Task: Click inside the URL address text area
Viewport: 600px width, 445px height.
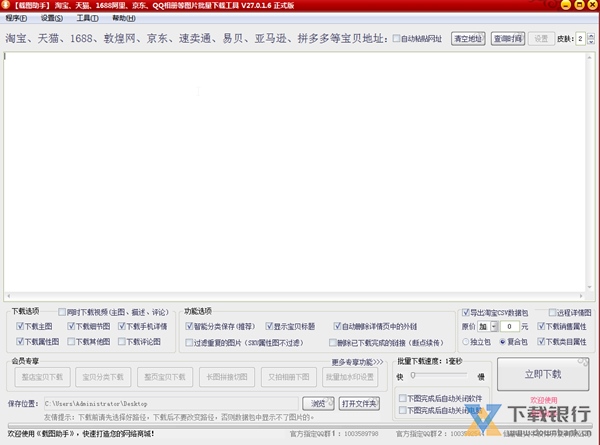Action: point(295,172)
